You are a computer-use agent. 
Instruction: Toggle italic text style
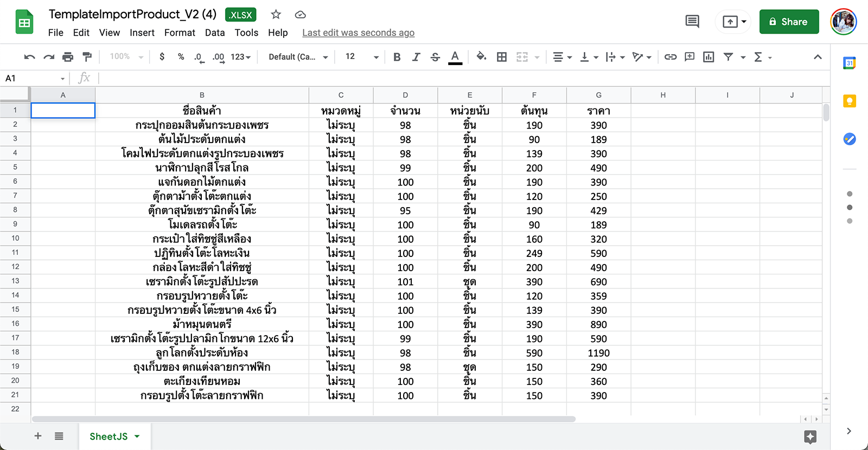coord(416,57)
